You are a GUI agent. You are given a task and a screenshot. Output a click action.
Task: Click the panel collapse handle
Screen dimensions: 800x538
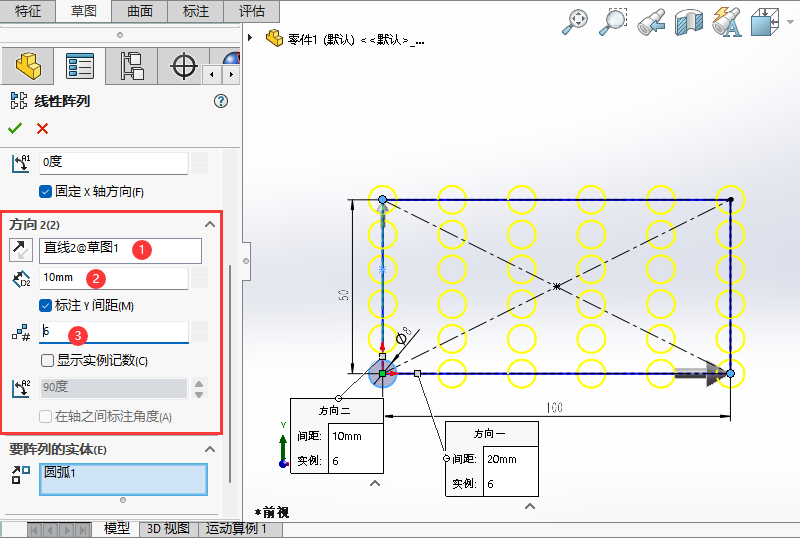pyautogui.click(x=246, y=261)
